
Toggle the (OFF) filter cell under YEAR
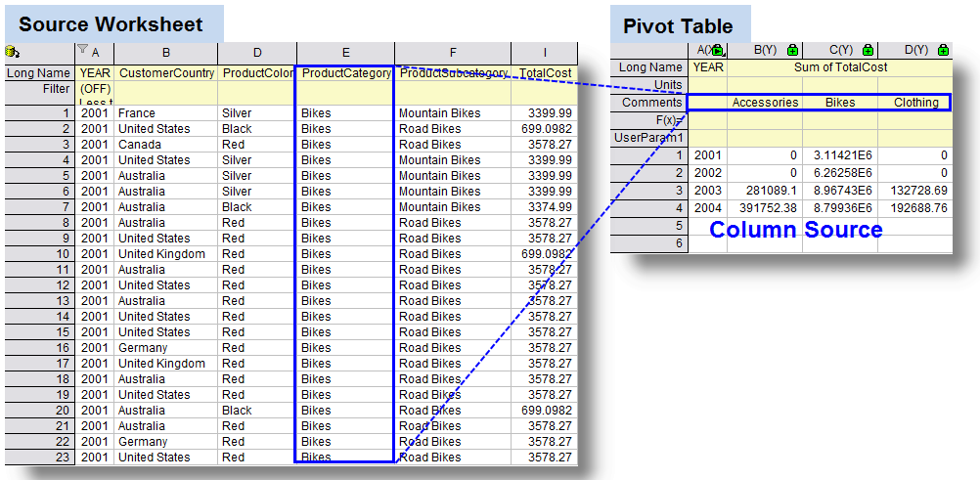pyautogui.click(x=95, y=88)
